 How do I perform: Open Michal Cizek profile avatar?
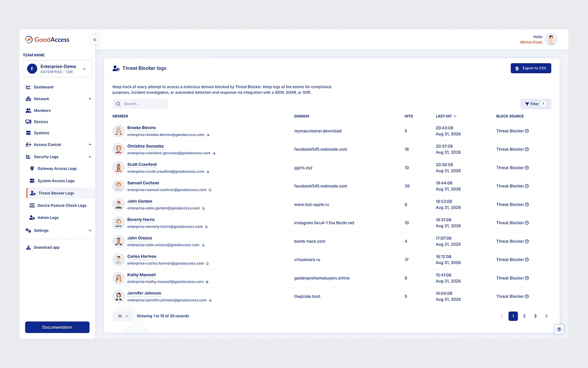coord(551,40)
